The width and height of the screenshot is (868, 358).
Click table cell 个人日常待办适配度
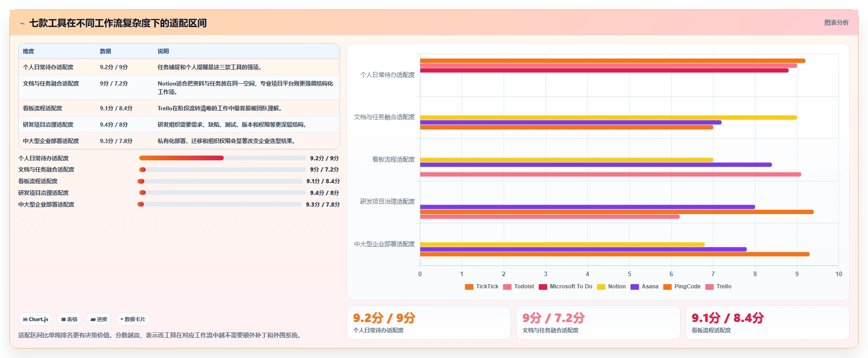coord(48,67)
